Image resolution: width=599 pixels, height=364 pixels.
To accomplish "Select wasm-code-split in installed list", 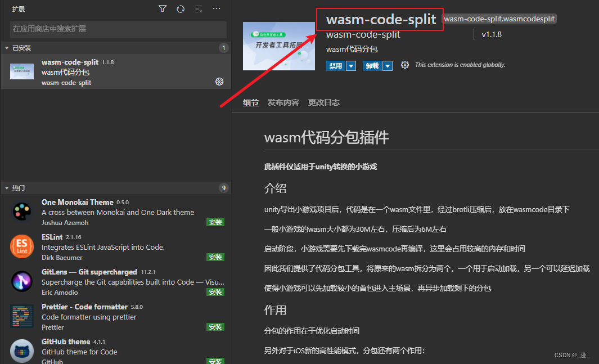I will (116, 72).
